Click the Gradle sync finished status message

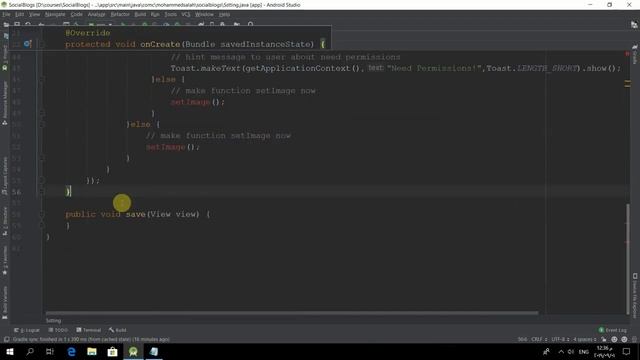pos(91,339)
